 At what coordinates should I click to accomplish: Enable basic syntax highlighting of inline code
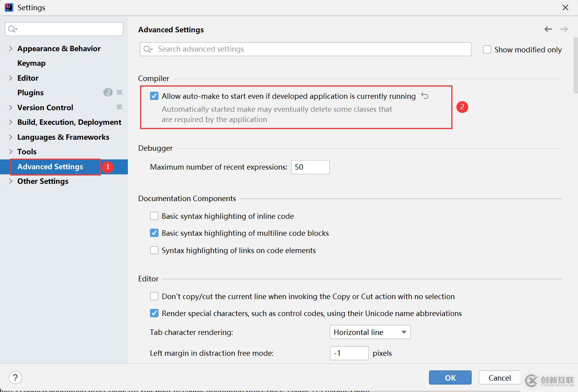pyautogui.click(x=154, y=216)
